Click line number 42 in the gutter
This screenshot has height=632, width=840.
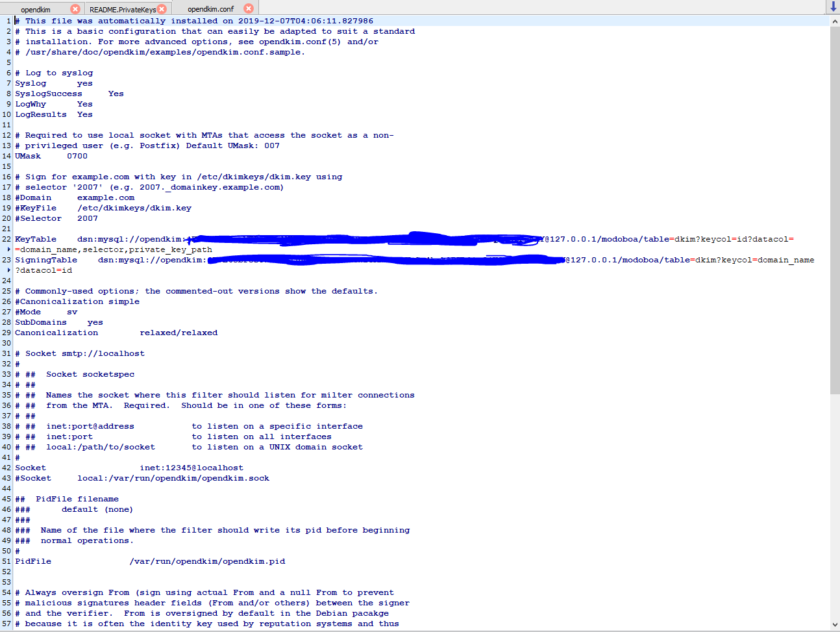tap(6, 468)
